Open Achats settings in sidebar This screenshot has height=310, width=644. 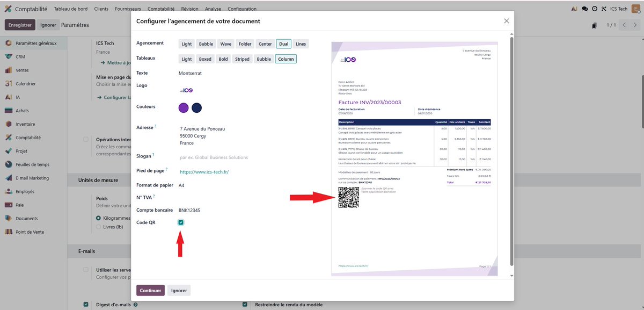pyautogui.click(x=33, y=111)
